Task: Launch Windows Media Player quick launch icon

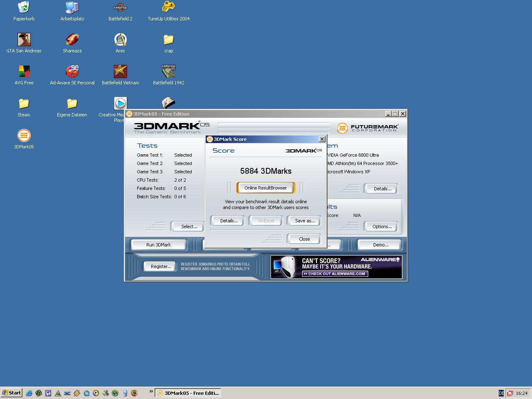Action: 96,393
